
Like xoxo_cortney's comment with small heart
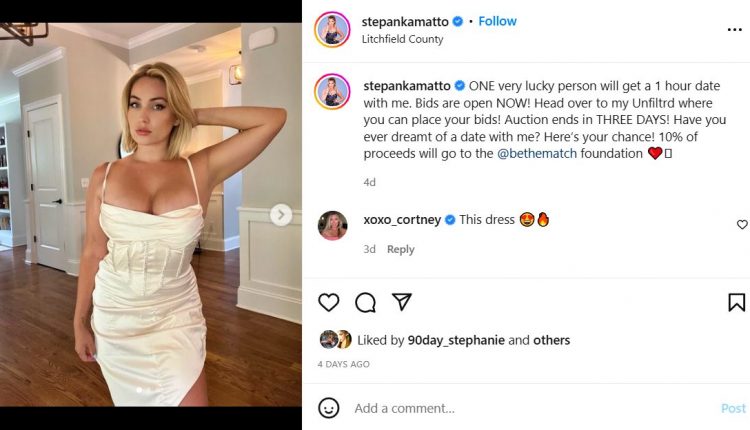(x=742, y=224)
